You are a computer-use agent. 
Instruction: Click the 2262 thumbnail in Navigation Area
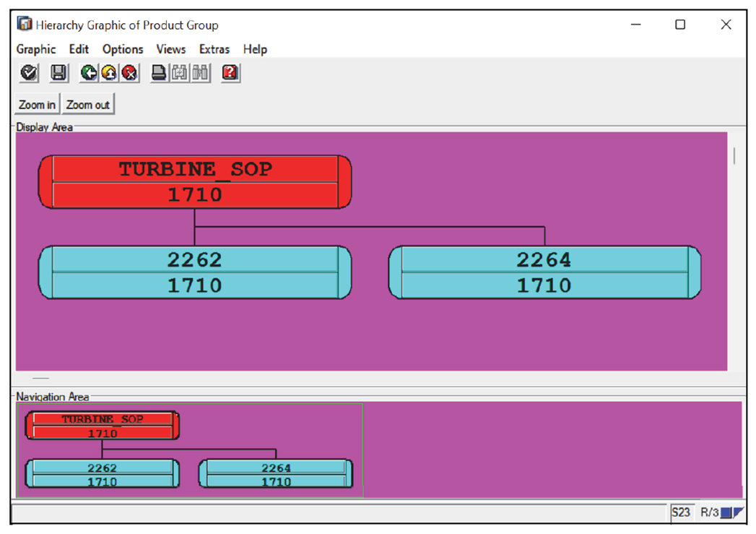(x=103, y=474)
